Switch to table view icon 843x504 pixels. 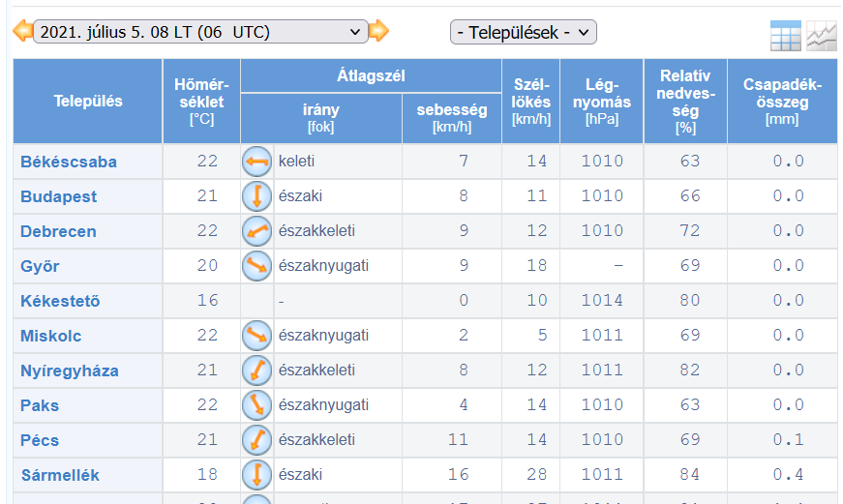point(785,36)
